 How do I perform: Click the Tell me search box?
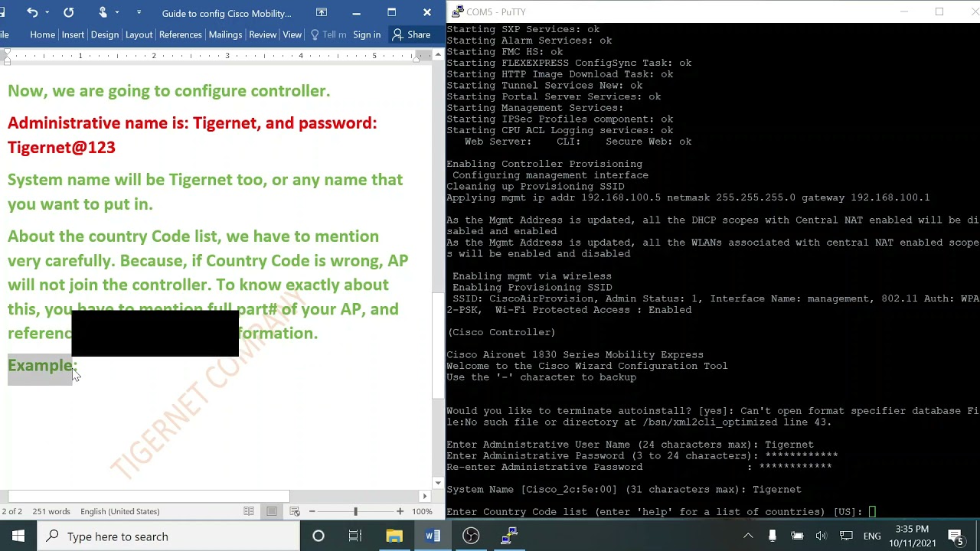tap(328, 34)
